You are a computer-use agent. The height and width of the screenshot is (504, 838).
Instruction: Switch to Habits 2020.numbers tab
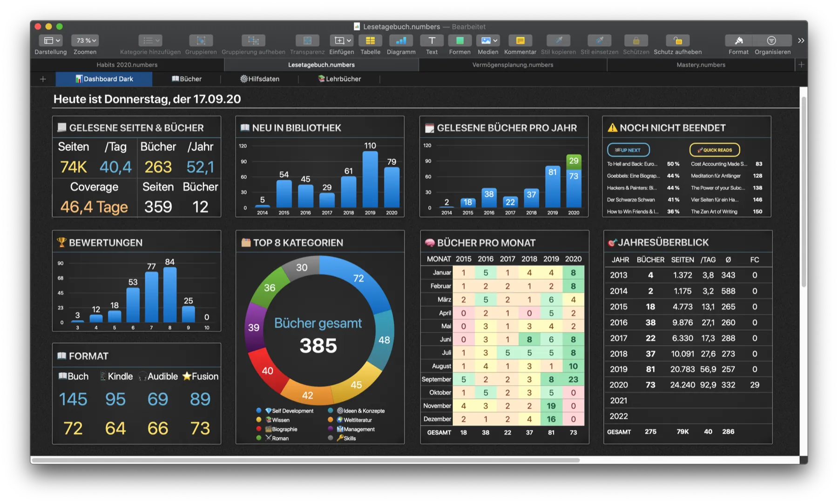(127, 65)
